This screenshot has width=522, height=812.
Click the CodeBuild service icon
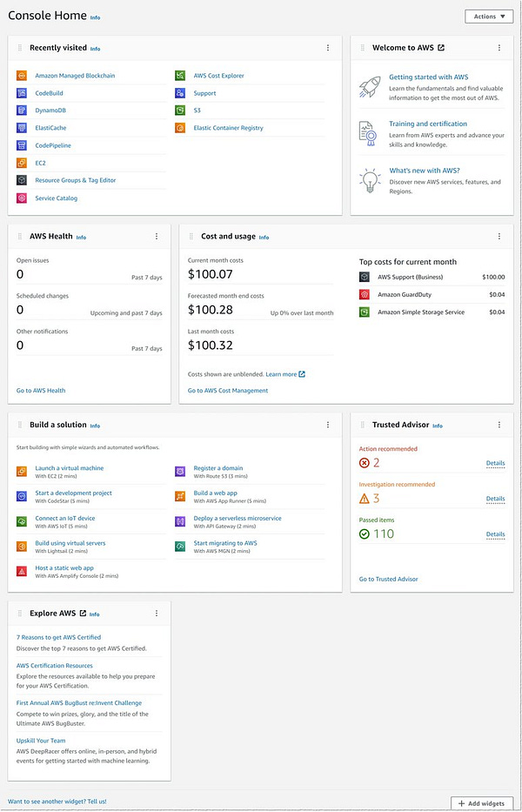[x=21, y=93]
